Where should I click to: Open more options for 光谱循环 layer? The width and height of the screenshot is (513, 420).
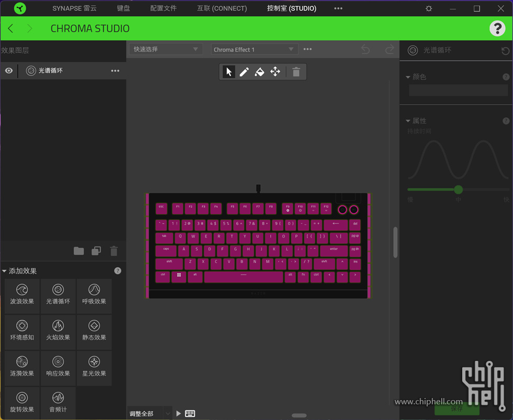tap(115, 71)
